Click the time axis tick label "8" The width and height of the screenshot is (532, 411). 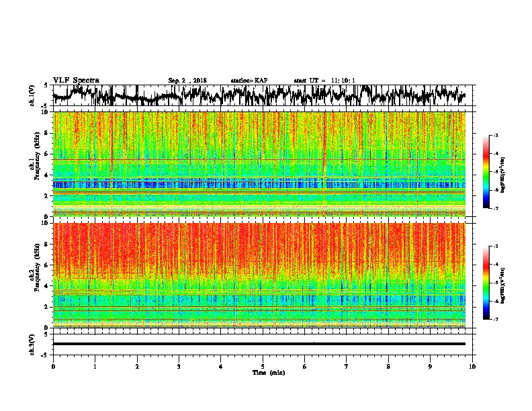tap(388, 367)
